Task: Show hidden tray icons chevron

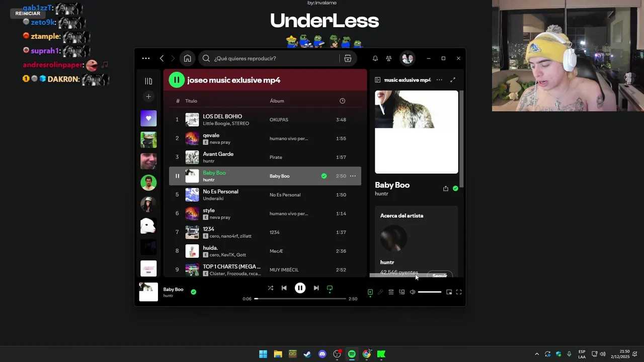Action: (x=537, y=354)
